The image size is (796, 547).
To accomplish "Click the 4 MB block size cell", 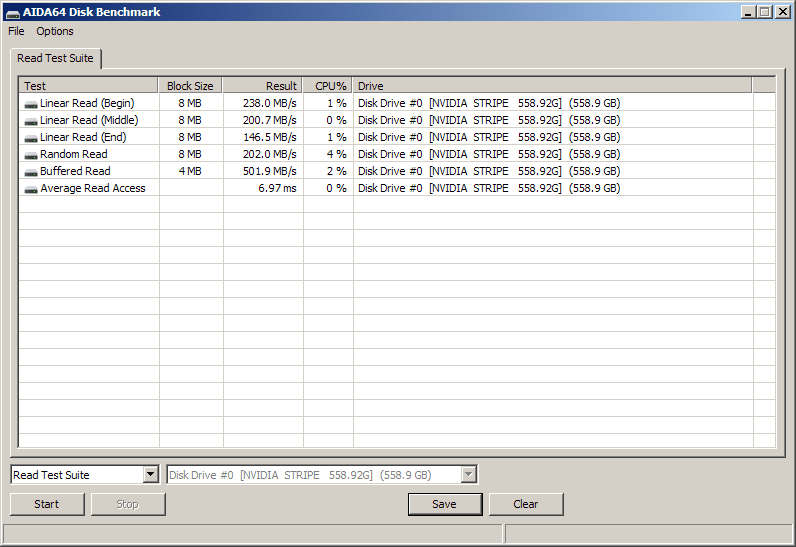I will [190, 171].
